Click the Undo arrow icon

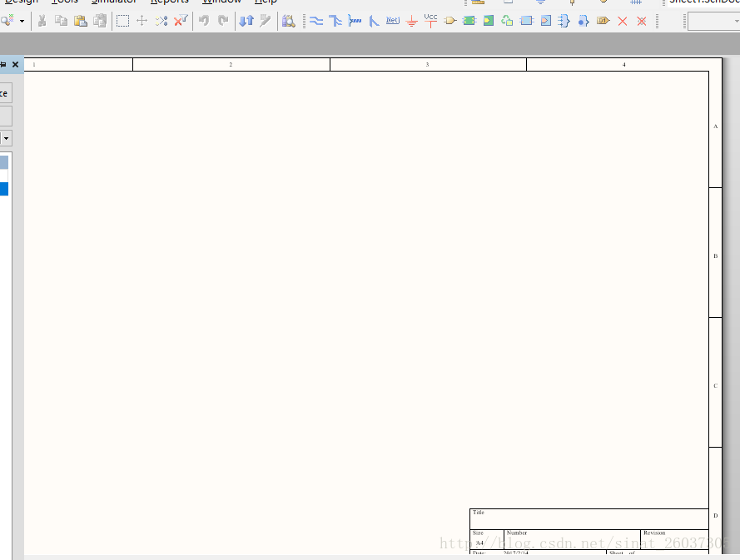[x=204, y=21]
